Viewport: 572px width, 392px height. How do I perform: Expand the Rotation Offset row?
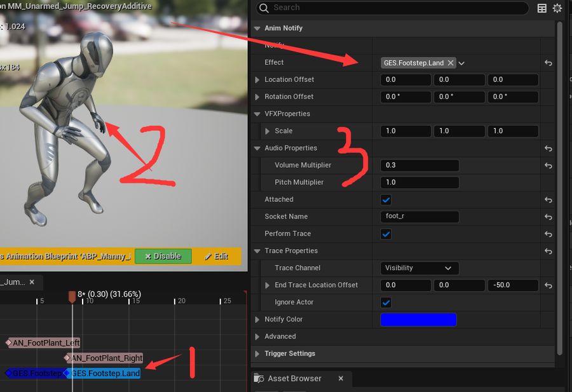[257, 97]
